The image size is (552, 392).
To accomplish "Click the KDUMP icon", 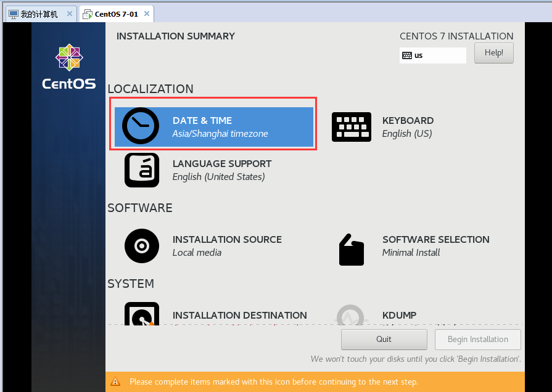I will pos(350,315).
